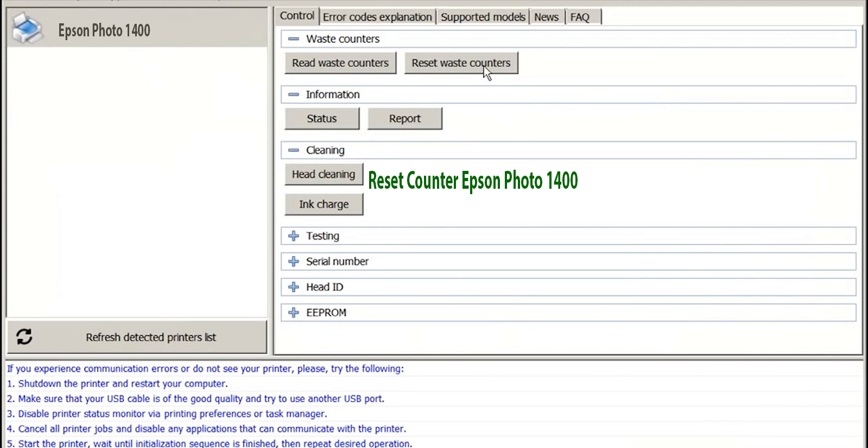Start Head cleaning
Image resolution: width=868 pixels, height=448 pixels.
click(324, 174)
